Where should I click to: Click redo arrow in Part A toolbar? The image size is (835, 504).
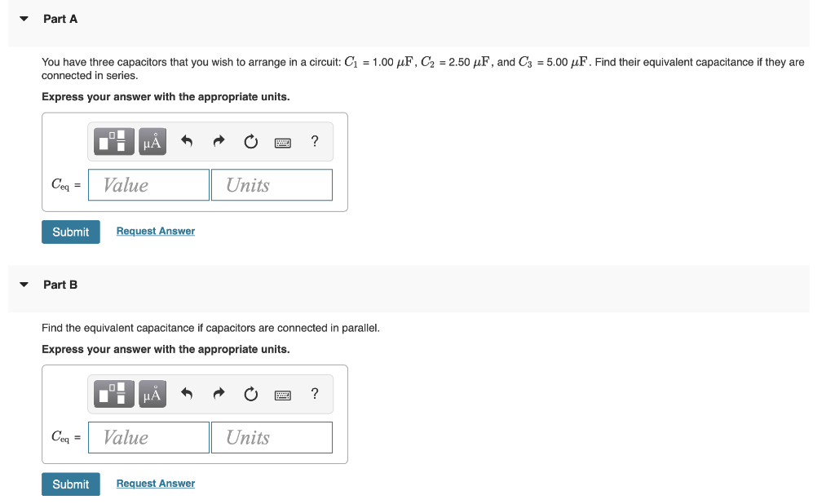click(219, 141)
